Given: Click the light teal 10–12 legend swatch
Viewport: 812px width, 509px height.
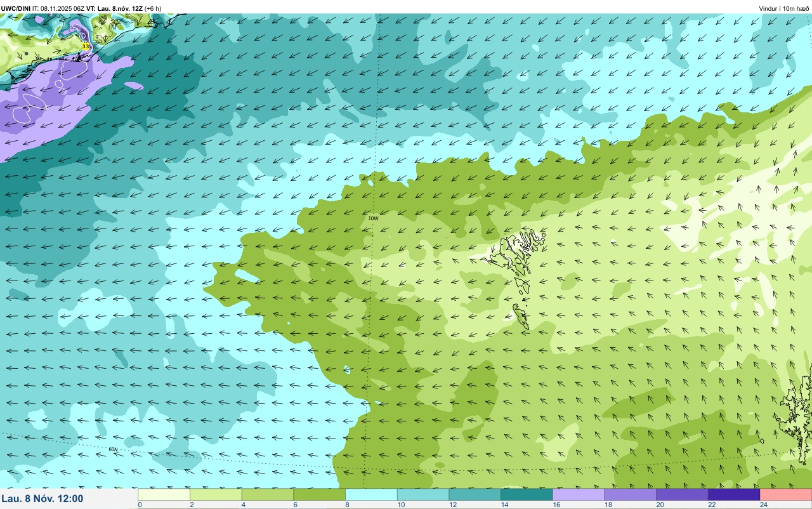Looking at the screenshot, I should pyautogui.click(x=424, y=494).
